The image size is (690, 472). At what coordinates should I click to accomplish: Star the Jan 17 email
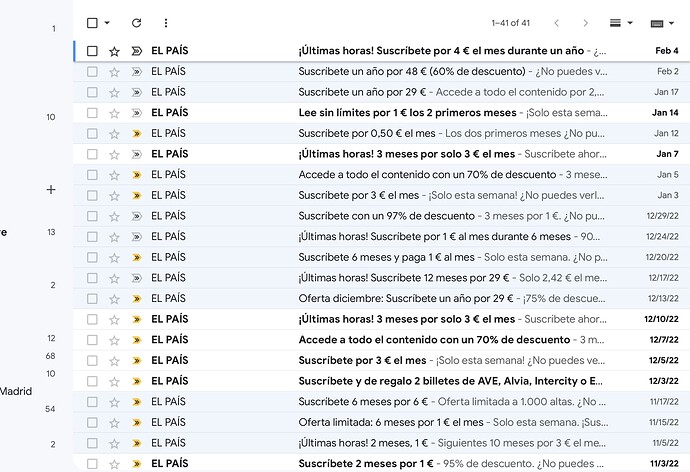pos(114,92)
